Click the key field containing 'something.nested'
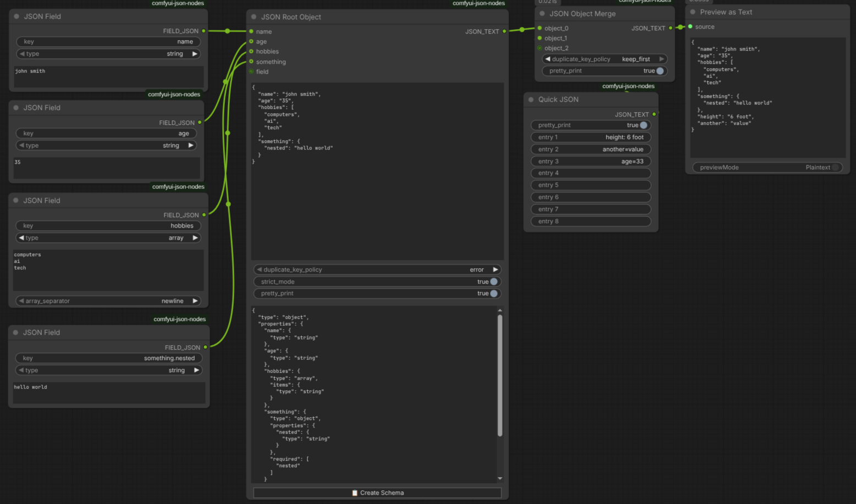Image resolution: width=856 pixels, height=504 pixels. click(109, 358)
